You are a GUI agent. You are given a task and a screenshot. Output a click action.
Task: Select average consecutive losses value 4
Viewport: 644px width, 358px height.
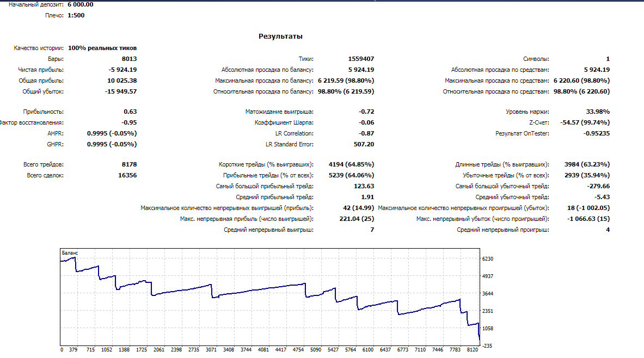click(x=608, y=230)
